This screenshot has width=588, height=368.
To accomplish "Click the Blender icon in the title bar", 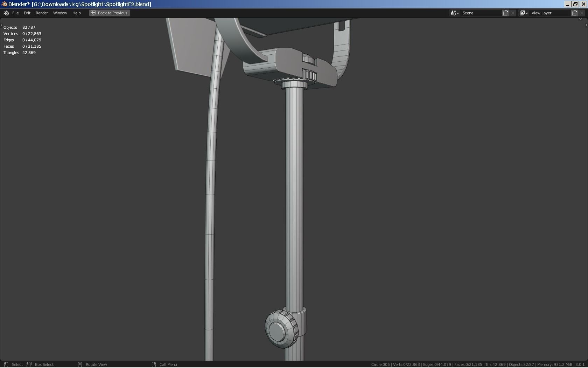I will tap(4, 4).
